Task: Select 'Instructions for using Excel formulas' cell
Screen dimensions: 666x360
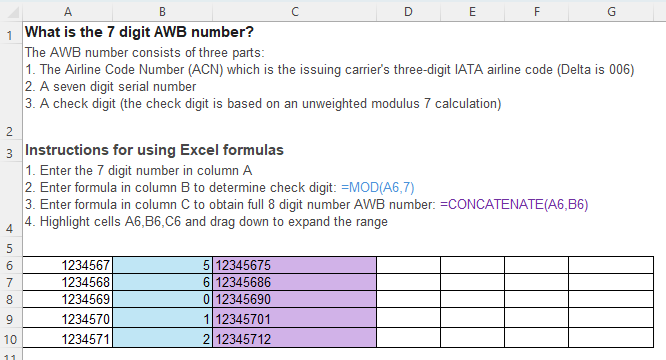Action: pyautogui.click(x=154, y=150)
